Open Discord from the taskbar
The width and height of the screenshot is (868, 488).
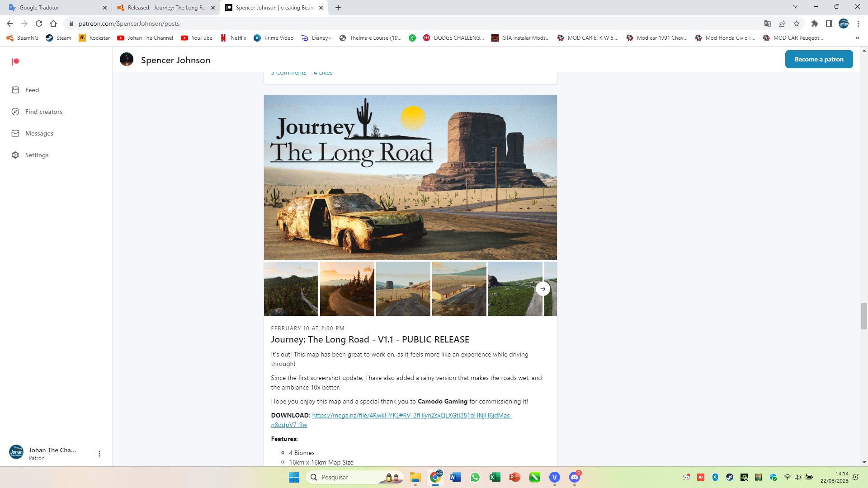coord(574,477)
